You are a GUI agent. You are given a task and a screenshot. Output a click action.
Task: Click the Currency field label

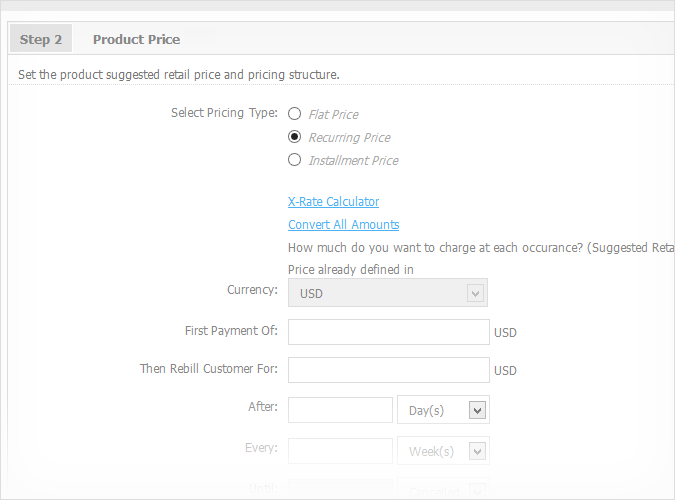point(252,290)
